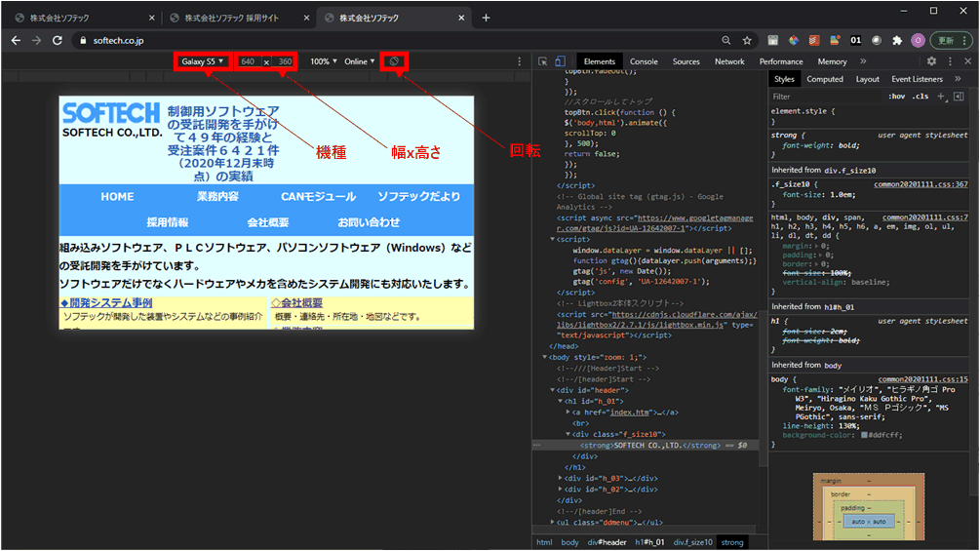Switch to the 株式会社ソフテック 採用サイト tab
980x551 pixels.
pos(239,19)
